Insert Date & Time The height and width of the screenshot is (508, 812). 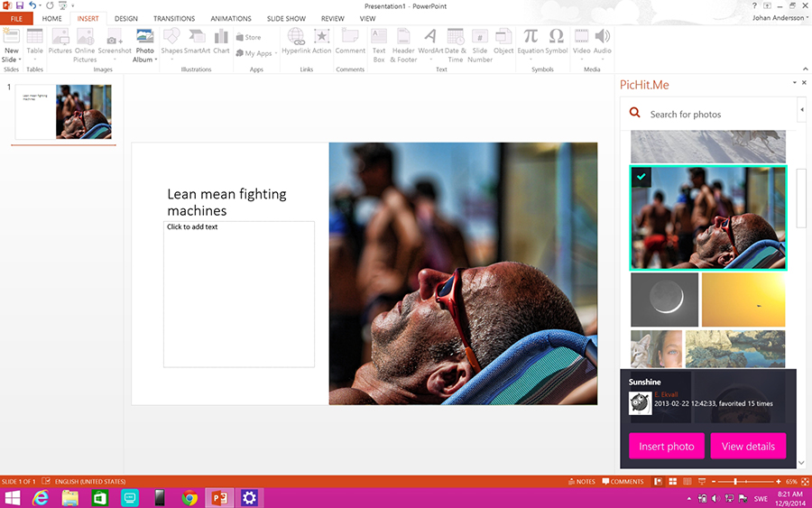click(456, 45)
